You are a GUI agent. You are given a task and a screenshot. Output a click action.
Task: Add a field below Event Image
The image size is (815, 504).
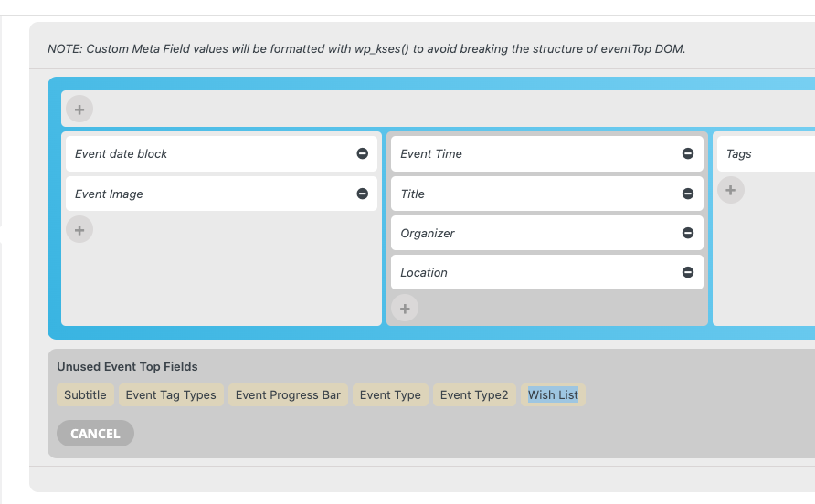tap(79, 230)
